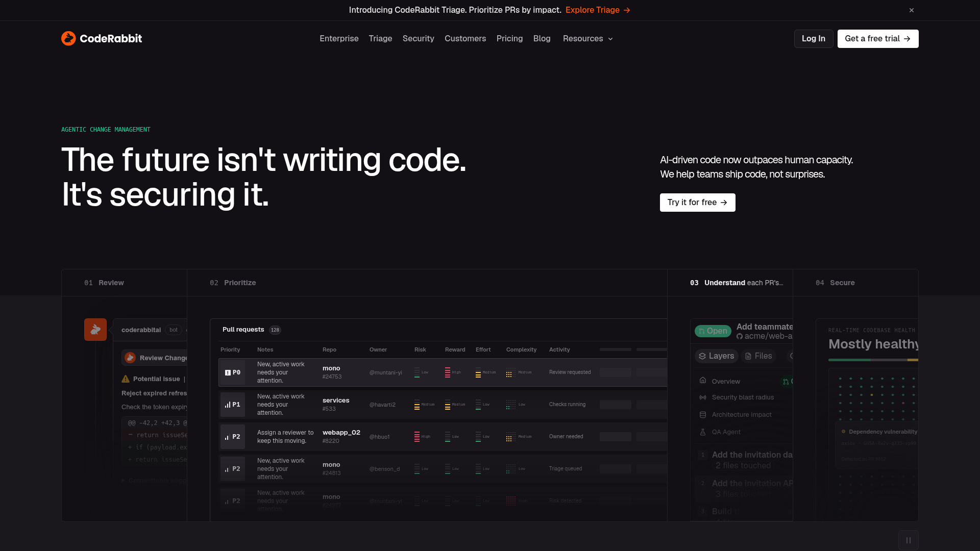Open the Enterprise nav item
Viewport: 980px width, 551px height.
[339, 39]
